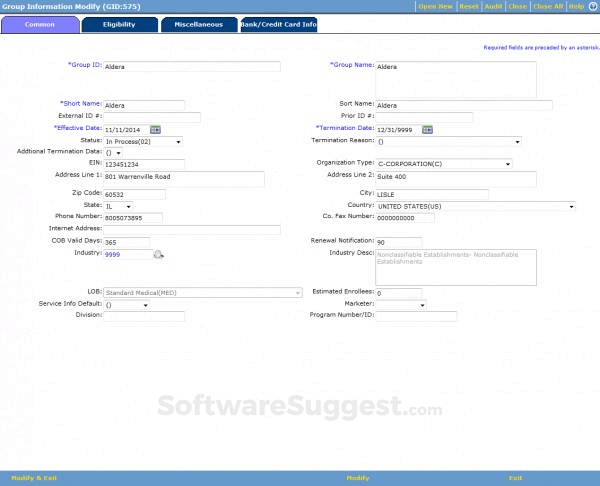Click the Division field
Viewport: 600px width, 486px height.
point(144,316)
